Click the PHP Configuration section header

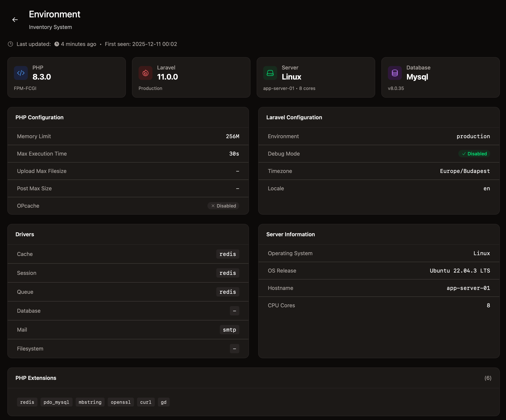click(x=40, y=117)
